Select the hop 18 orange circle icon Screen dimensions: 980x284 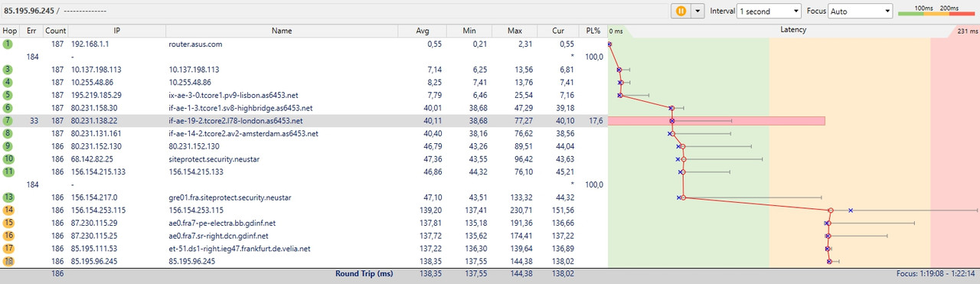coord(8,261)
